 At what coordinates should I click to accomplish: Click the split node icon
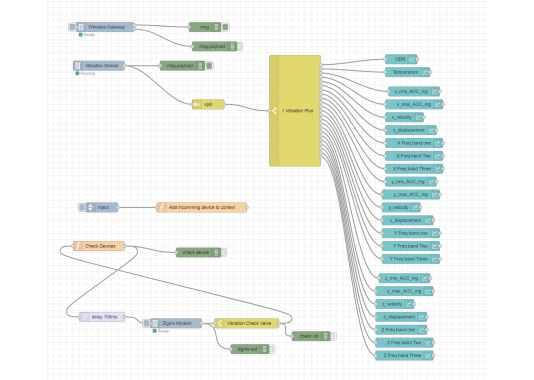(197, 104)
